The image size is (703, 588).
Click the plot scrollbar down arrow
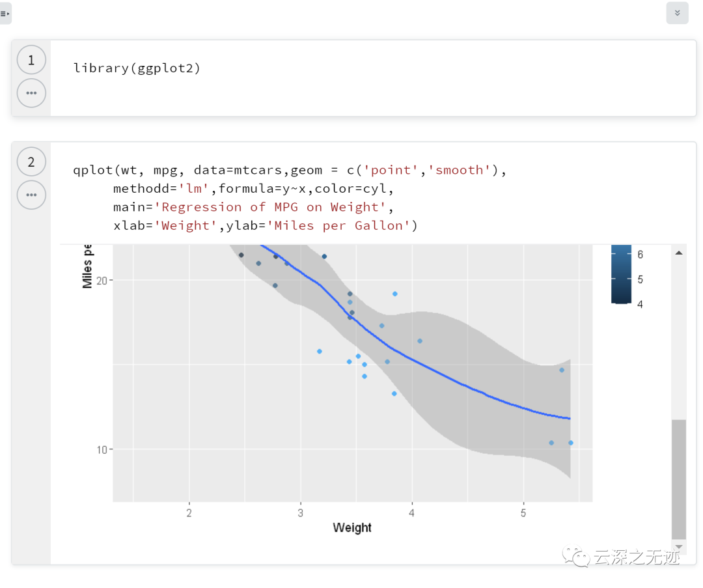(679, 547)
